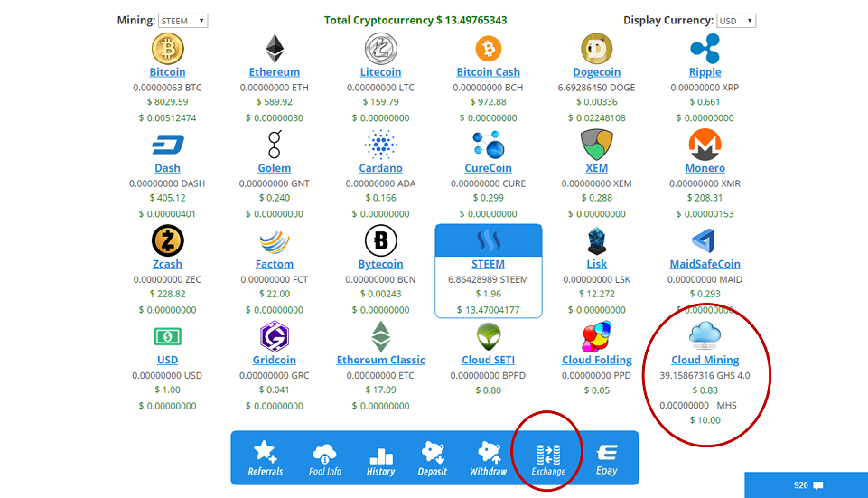Click the Factom swirl icon
The image size is (868, 498).
275,241
